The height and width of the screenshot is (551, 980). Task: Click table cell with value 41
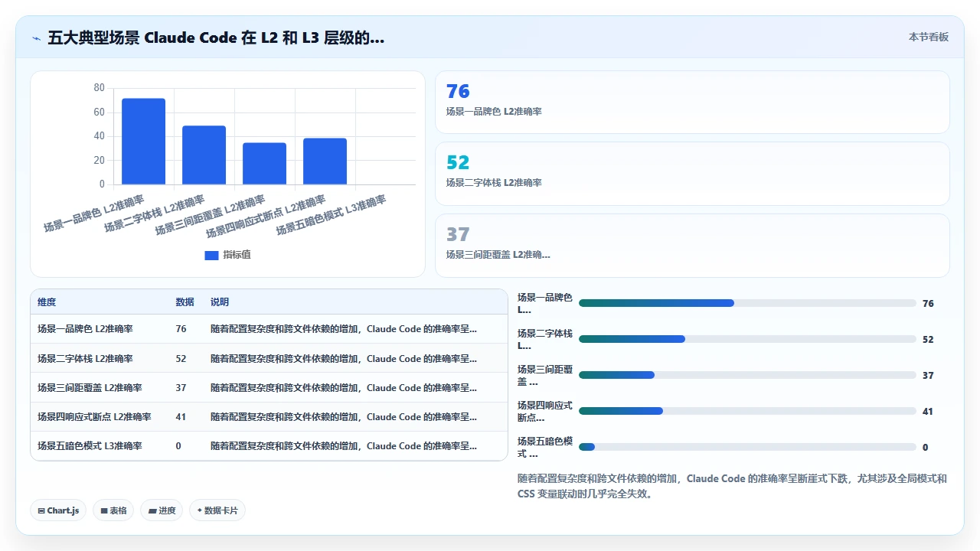[181, 417]
